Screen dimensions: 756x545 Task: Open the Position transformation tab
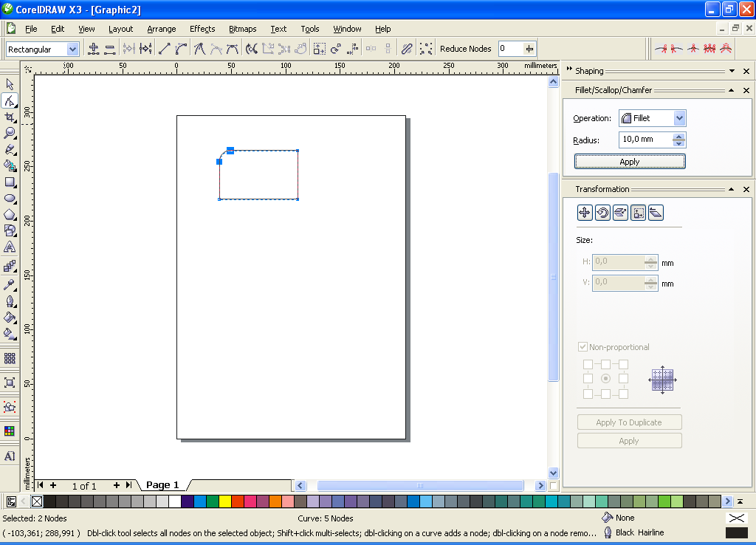pyautogui.click(x=585, y=213)
